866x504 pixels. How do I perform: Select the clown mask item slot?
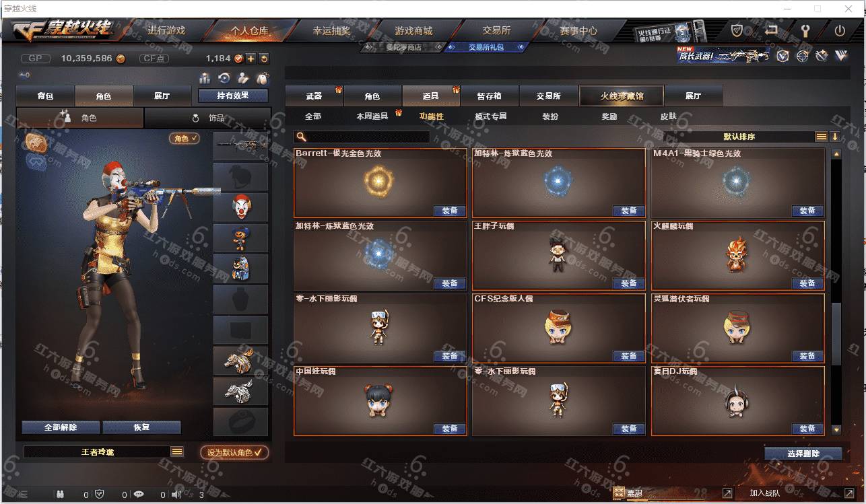pos(241,207)
